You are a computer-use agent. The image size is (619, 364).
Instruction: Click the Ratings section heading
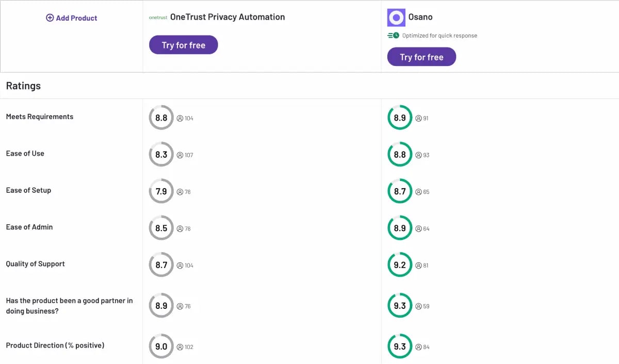(x=23, y=86)
